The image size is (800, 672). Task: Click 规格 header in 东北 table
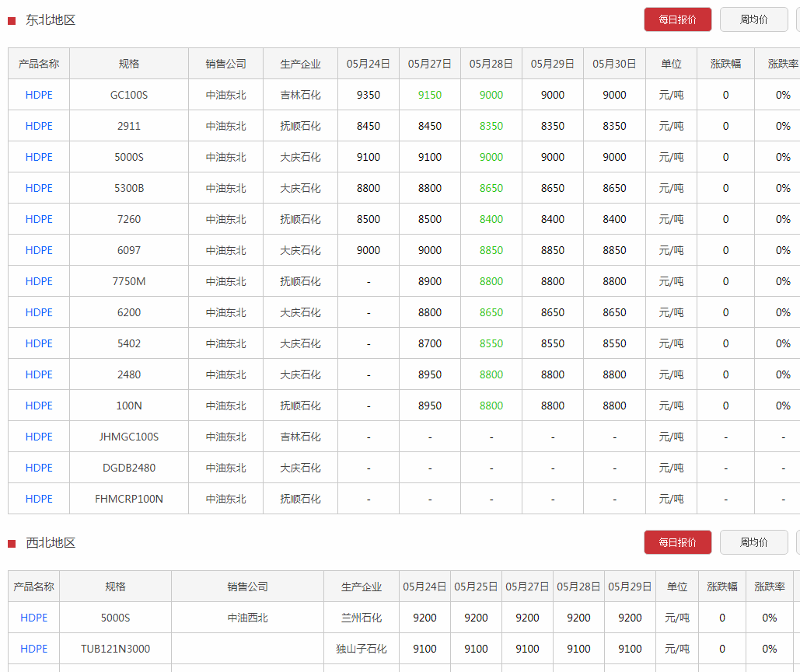[128, 64]
